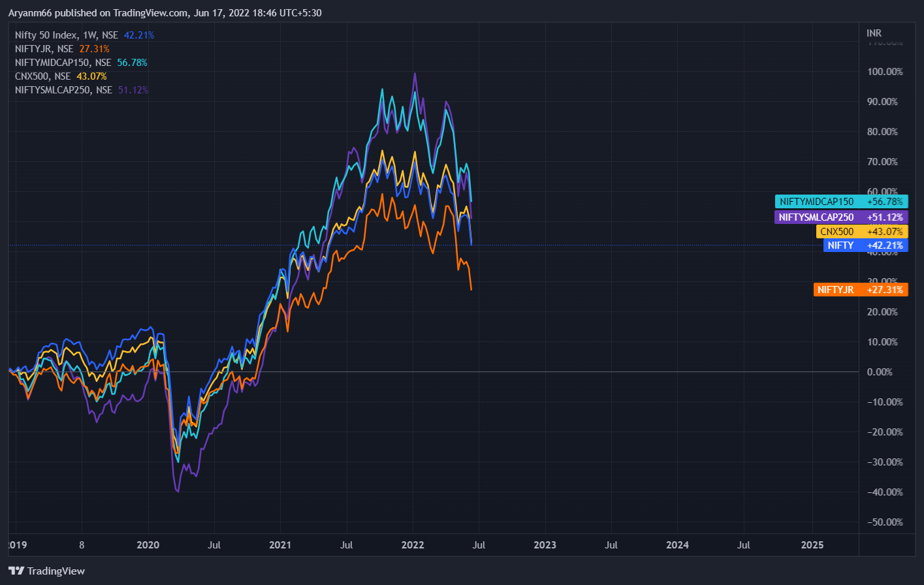Select the NIFTYSMLCAP250, NSE legend entry
The height and width of the screenshot is (585, 924).
[x=82, y=90]
